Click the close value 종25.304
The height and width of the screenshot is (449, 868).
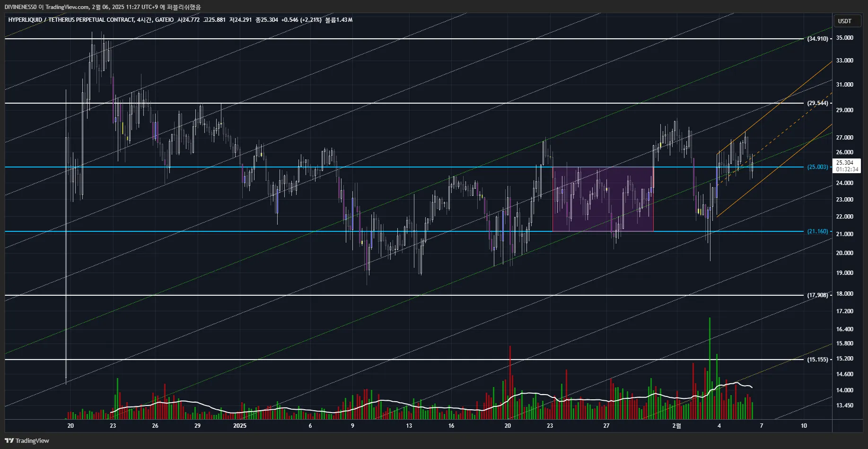pyautogui.click(x=266, y=20)
